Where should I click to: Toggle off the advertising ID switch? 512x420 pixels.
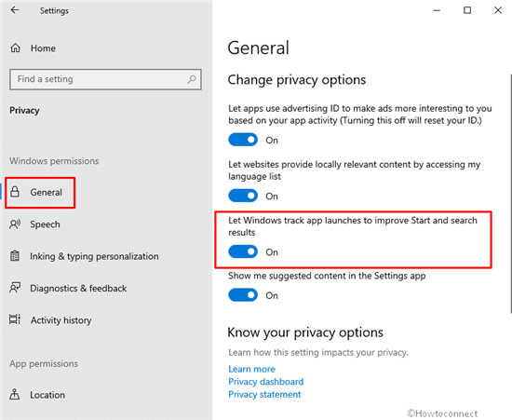pyautogui.click(x=243, y=140)
